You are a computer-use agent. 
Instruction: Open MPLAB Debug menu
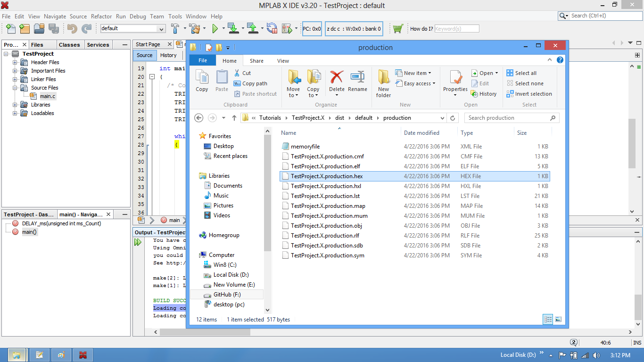click(138, 16)
